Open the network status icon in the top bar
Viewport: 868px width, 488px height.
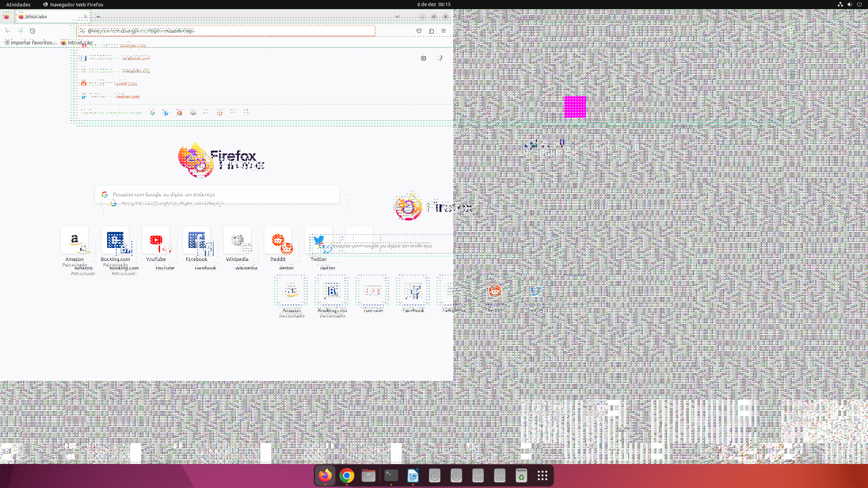[840, 4]
